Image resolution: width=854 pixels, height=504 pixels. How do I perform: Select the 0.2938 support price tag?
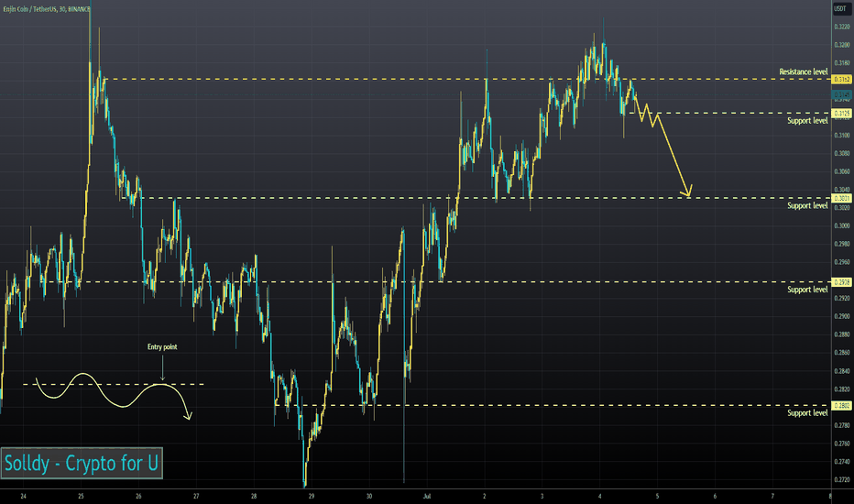pyautogui.click(x=841, y=282)
